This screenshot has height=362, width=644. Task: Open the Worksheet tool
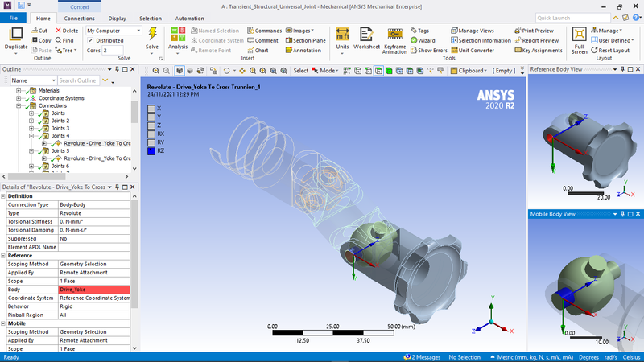click(366, 35)
